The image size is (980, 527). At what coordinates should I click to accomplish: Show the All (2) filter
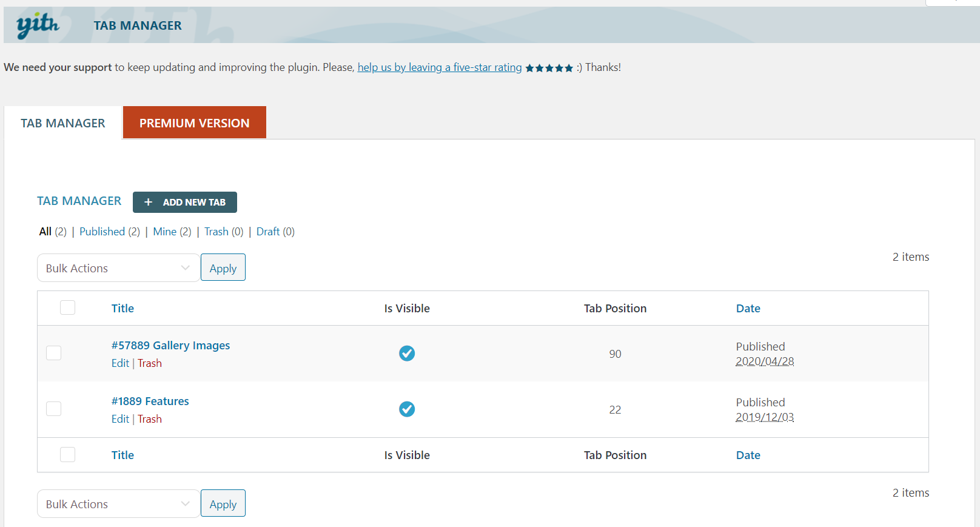(x=53, y=232)
